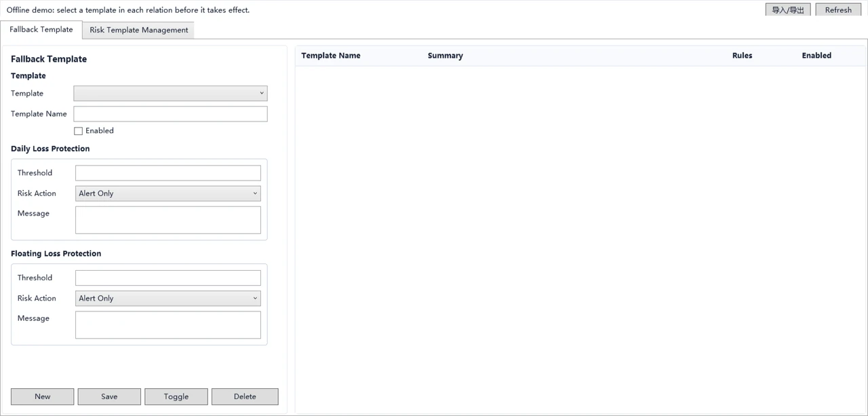Create a template with the New button
The height and width of the screenshot is (416, 868).
point(42,396)
